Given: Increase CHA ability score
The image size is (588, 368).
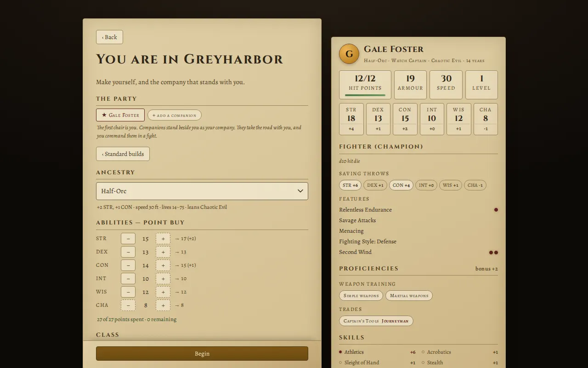Looking at the screenshot, I should tap(163, 305).
